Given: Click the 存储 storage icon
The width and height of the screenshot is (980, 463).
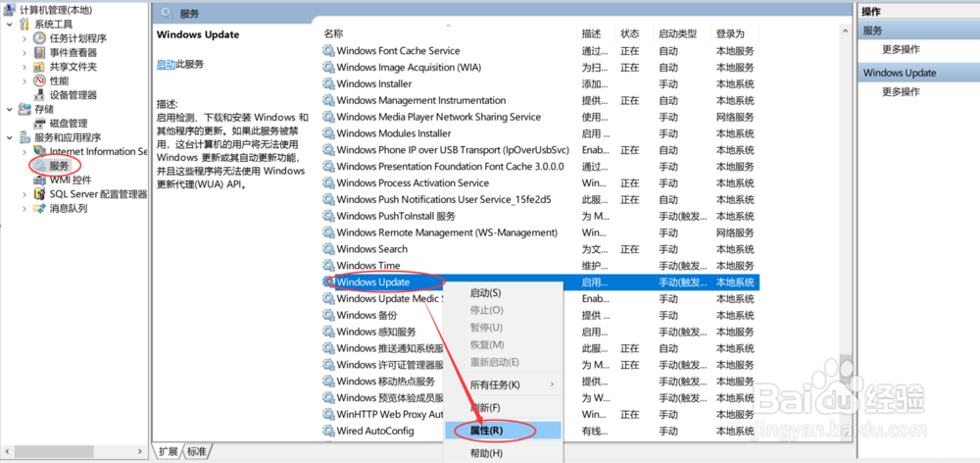Looking at the screenshot, I should (25, 110).
